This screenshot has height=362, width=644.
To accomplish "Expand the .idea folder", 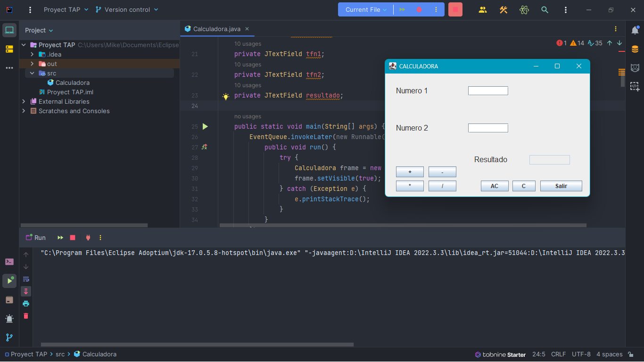I will click(32, 54).
